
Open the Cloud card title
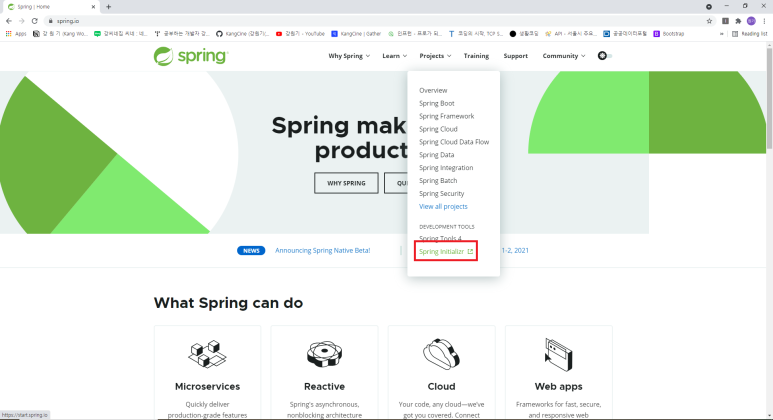[441, 386]
